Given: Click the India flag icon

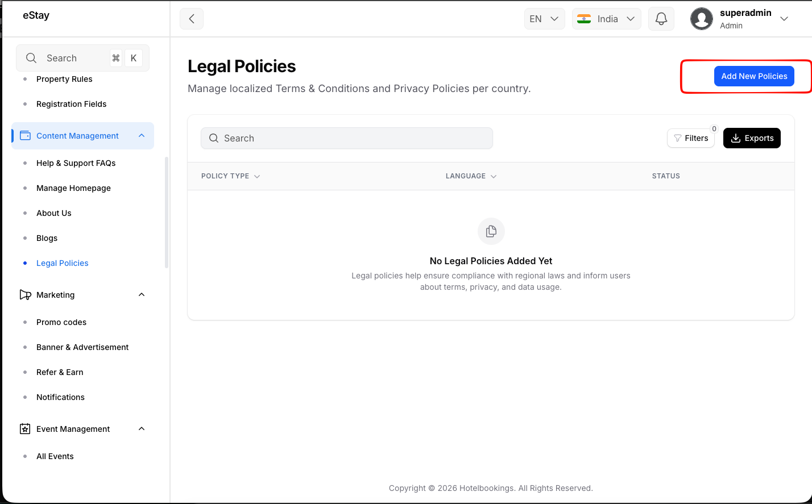Looking at the screenshot, I should click(x=584, y=19).
